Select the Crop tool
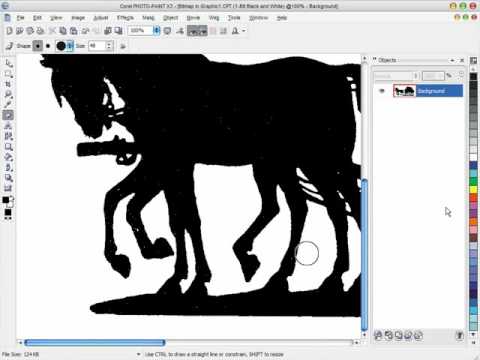Viewport: 480px width, 360px height. (x=9, y=84)
